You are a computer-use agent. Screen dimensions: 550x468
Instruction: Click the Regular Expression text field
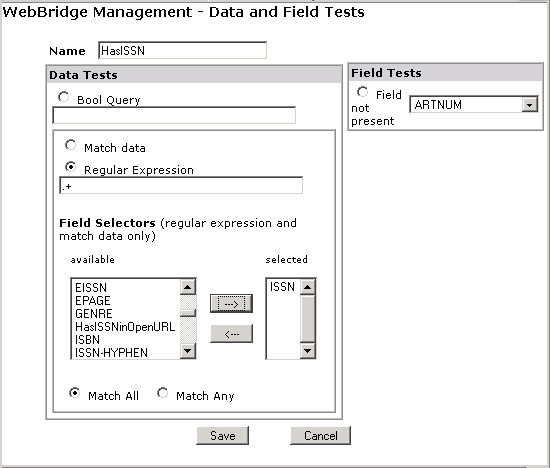[181, 186]
